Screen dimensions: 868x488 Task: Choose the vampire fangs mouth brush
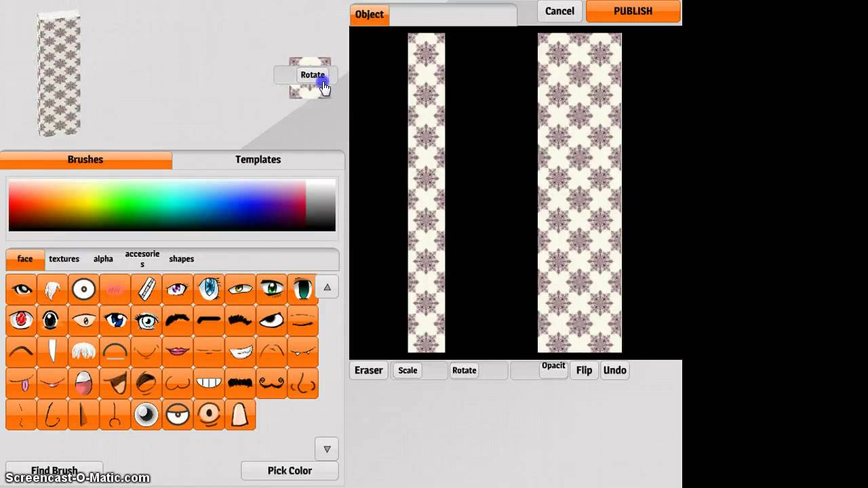(302, 352)
